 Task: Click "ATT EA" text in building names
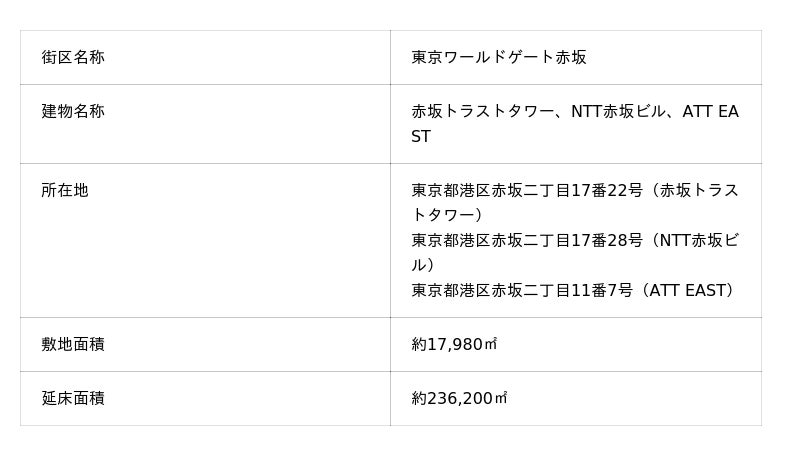(x=710, y=112)
